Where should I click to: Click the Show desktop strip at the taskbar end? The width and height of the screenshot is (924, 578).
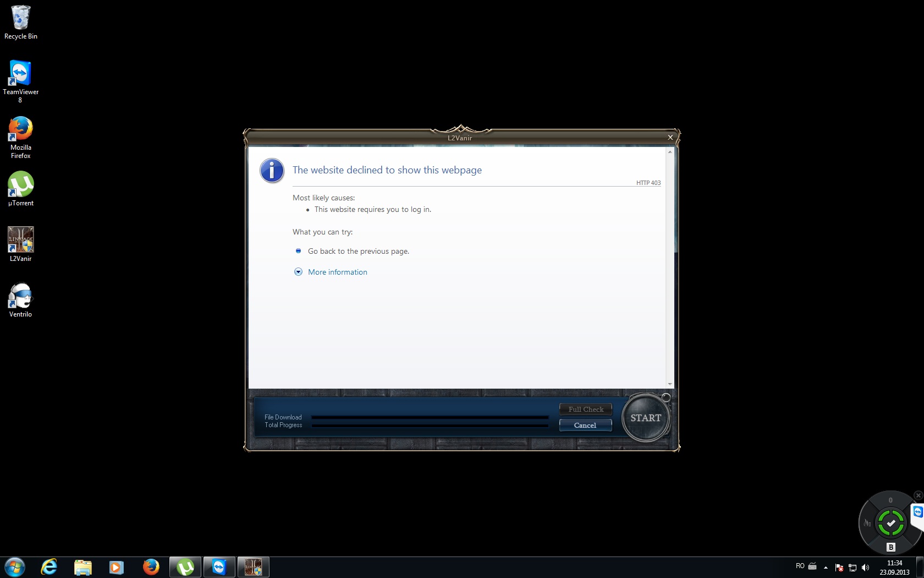(x=920, y=568)
